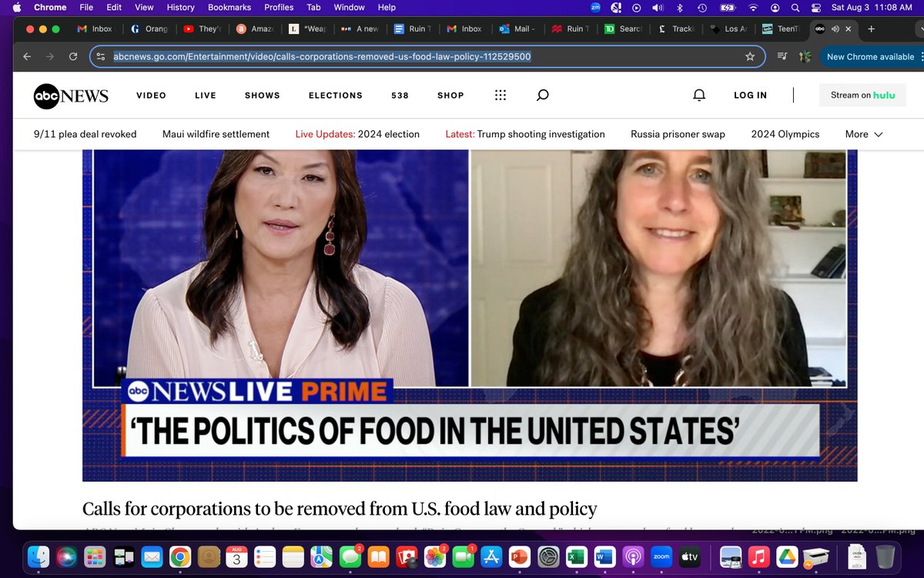Screen dimensions: 924x578
Task: Open the Russia prisoner swap story link
Action: click(678, 134)
